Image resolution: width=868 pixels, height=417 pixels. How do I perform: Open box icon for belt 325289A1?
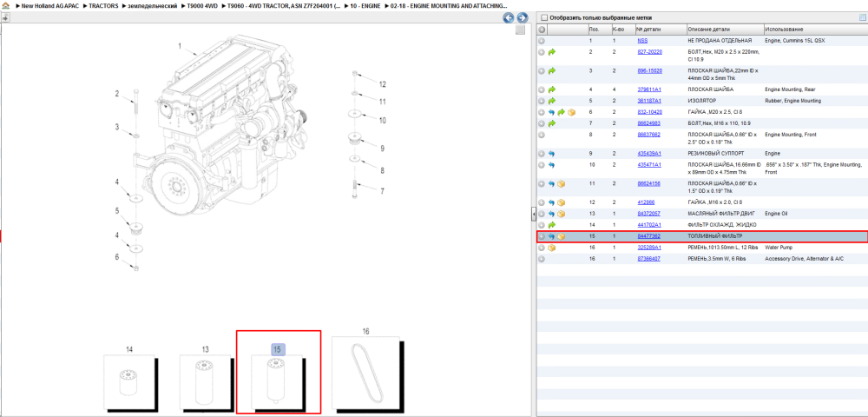tap(552, 248)
